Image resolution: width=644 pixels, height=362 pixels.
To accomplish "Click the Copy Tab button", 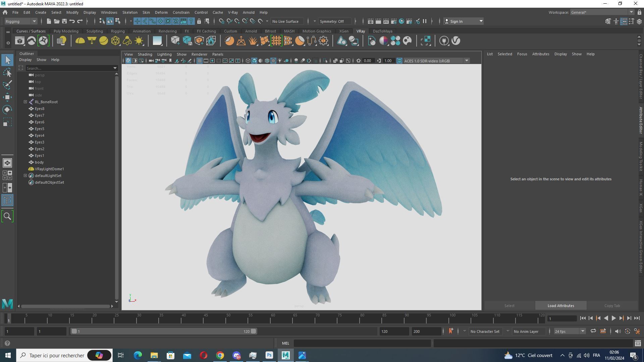I will (612, 306).
